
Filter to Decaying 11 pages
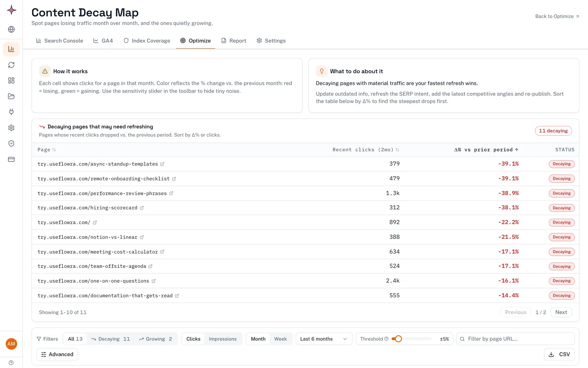[x=111, y=339]
